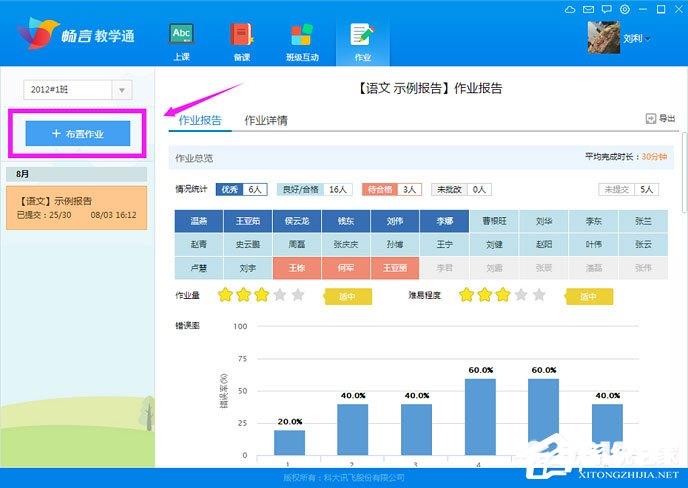Open the mail envelope icon in title bar
The width and height of the screenshot is (688, 488).
click(x=588, y=10)
